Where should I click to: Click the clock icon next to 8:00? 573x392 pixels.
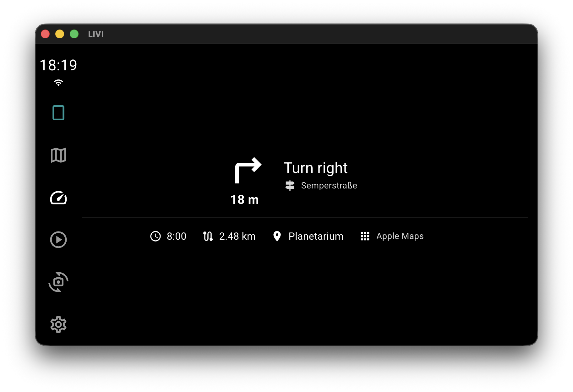(156, 236)
